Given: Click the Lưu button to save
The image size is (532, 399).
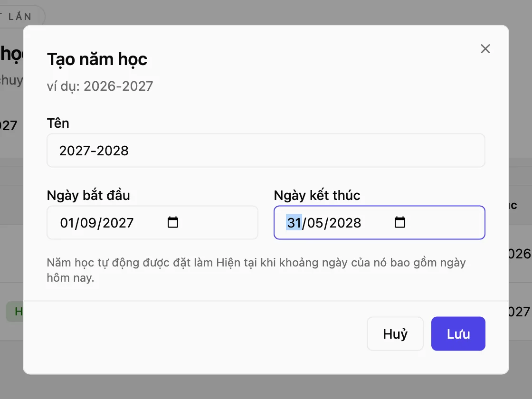Looking at the screenshot, I should (458, 334).
